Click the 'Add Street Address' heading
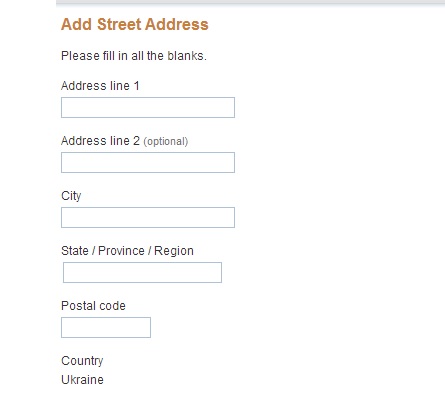Screen dimensions: 445x394 (135, 24)
